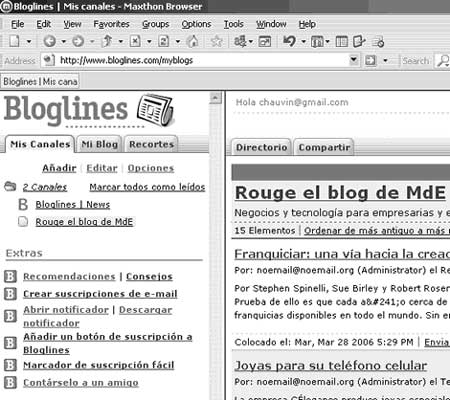Click the toolbar icon right of the star
The height and width of the screenshot is (400, 450).
click(241, 41)
